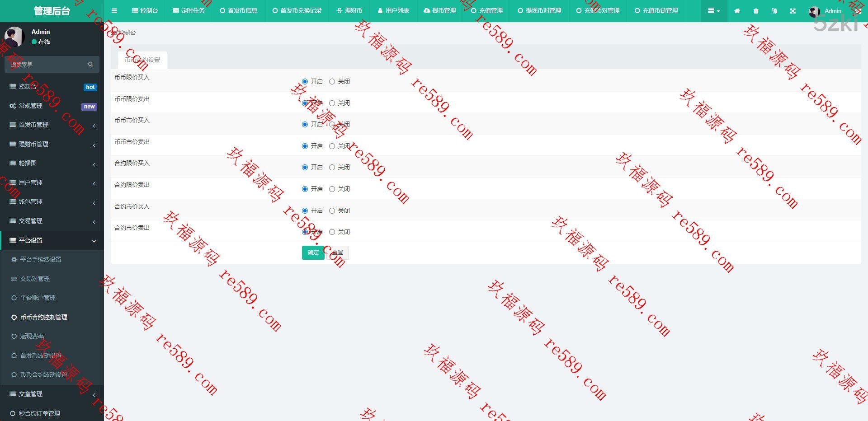
Task: Click the 搜索菜单 search input field
Action: coord(45,65)
